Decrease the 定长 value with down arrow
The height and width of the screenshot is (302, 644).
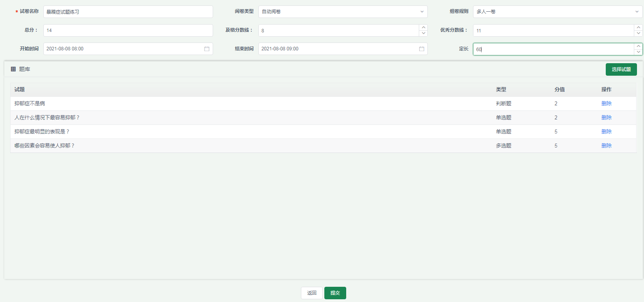pos(638,52)
